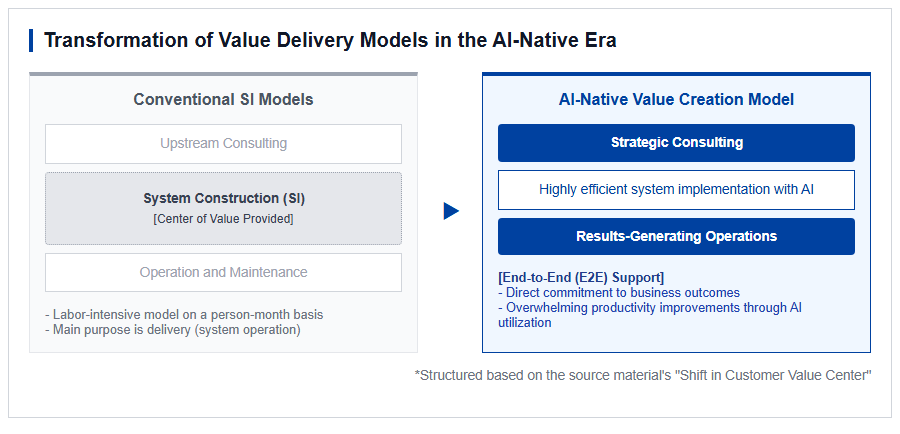Click the blue top border of AI-Native panel
The height and width of the screenshot is (434, 900).
[x=676, y=74]
